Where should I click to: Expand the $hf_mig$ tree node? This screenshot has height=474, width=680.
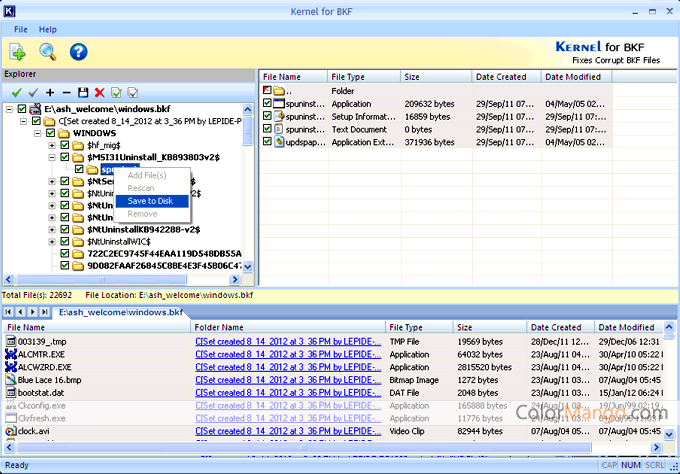pos(52,145)
